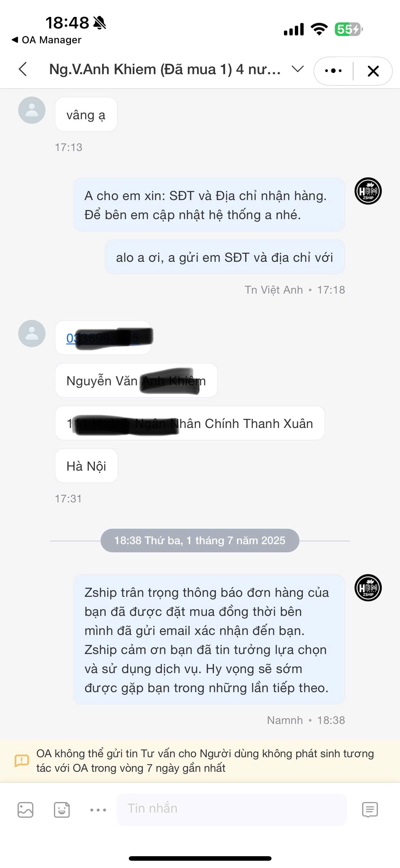Tap the date separator 18:38 Thứ ba
Viewport: 400px width, 868px height.
point(200,541)
